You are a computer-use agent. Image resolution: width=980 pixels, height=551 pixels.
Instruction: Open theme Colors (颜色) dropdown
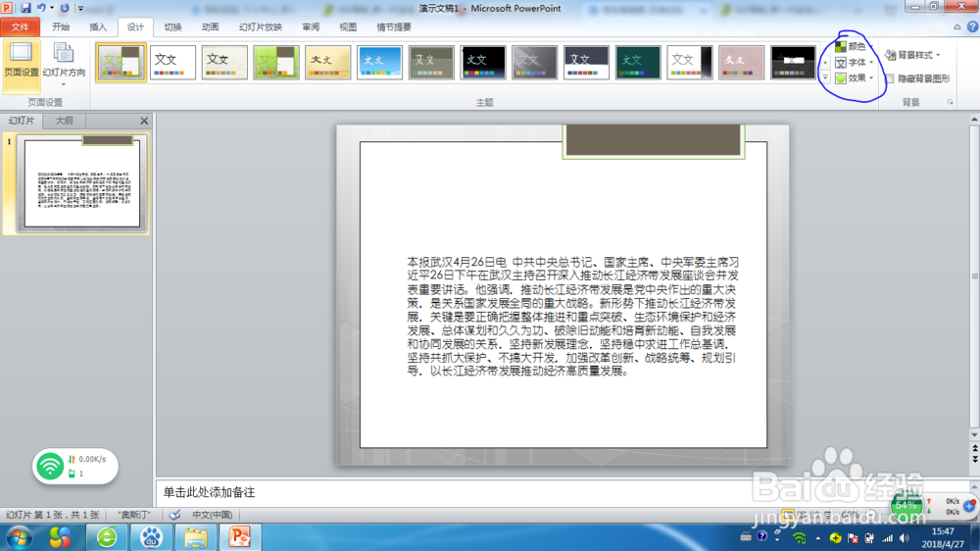pos(855,46)
